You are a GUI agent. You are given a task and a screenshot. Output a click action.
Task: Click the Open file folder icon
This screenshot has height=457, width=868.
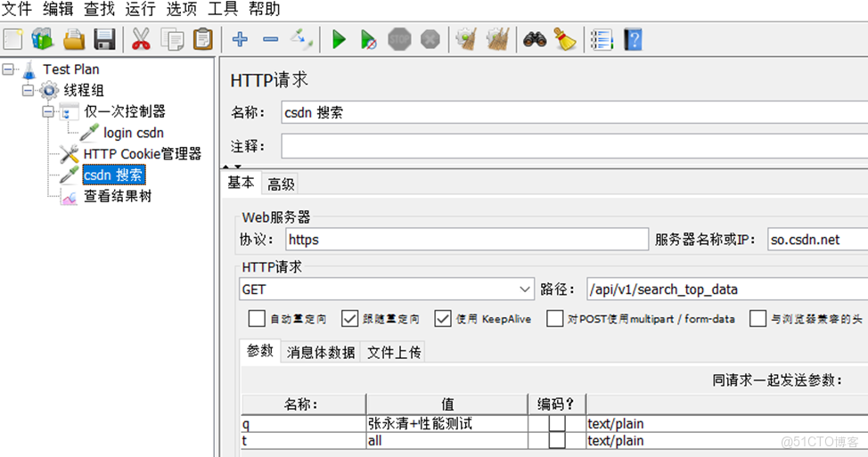tap(74, 40)
